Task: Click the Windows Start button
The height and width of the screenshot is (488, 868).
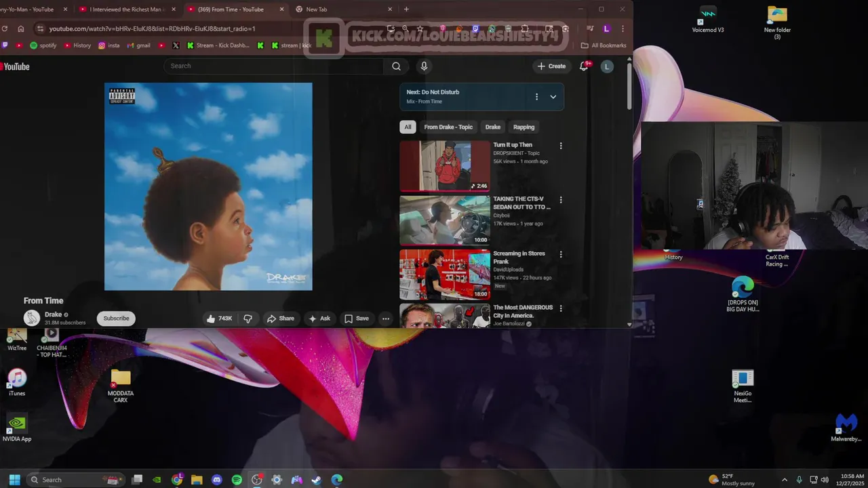Action: [14, 480]
